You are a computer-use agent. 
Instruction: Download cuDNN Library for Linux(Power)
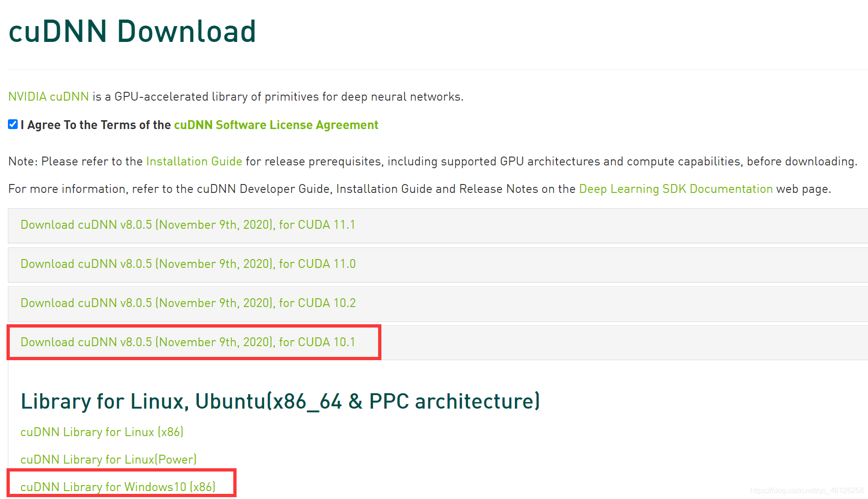(108, 459)
